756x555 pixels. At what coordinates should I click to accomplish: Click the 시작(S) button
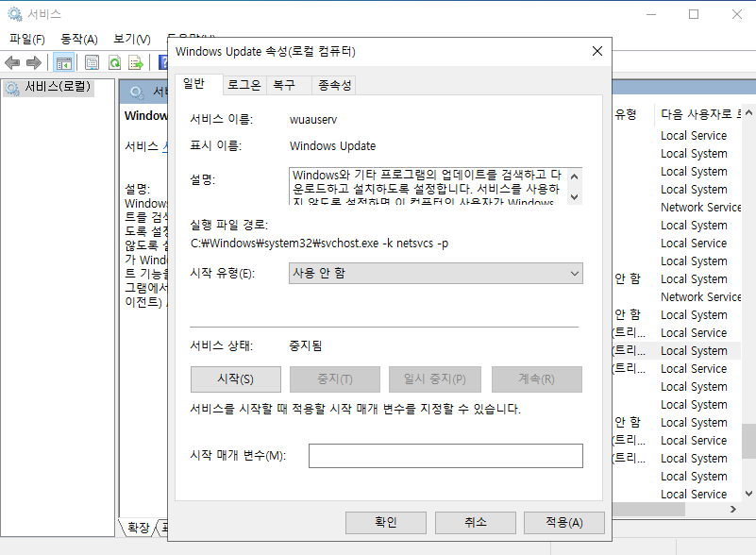click(x=236, y=379)
